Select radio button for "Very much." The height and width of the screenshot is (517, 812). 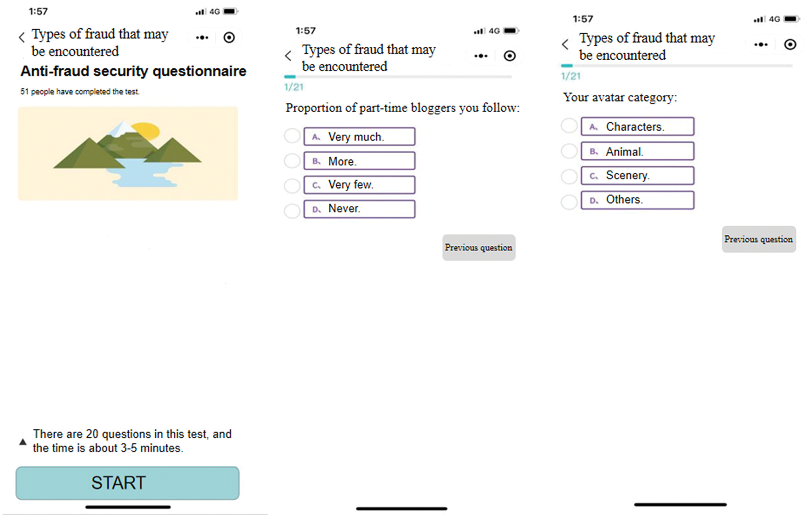(292, 136)
